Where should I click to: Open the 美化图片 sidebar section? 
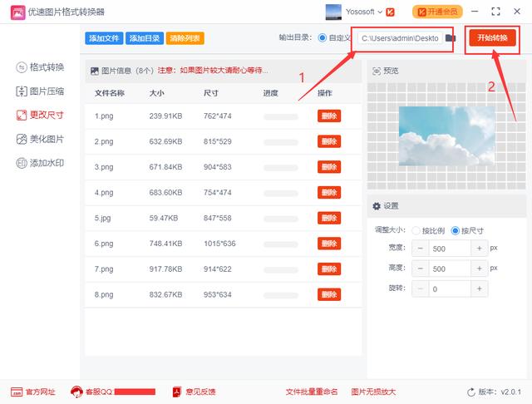40,139
